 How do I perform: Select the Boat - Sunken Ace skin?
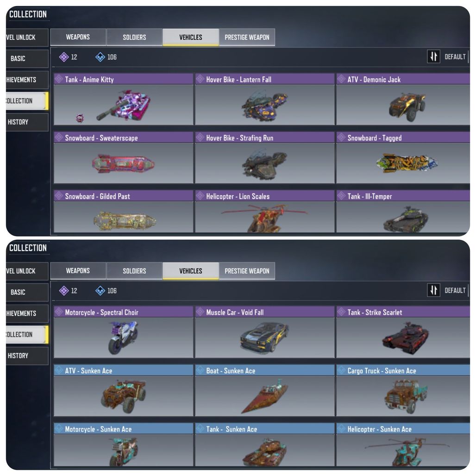click(265, 390)
